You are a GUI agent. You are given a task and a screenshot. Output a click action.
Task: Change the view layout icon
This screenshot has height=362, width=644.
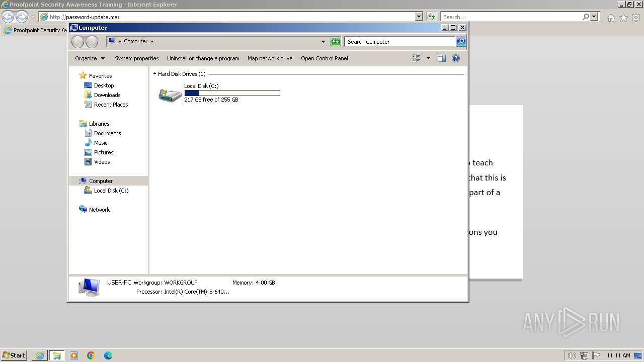(x=416, y=58)
